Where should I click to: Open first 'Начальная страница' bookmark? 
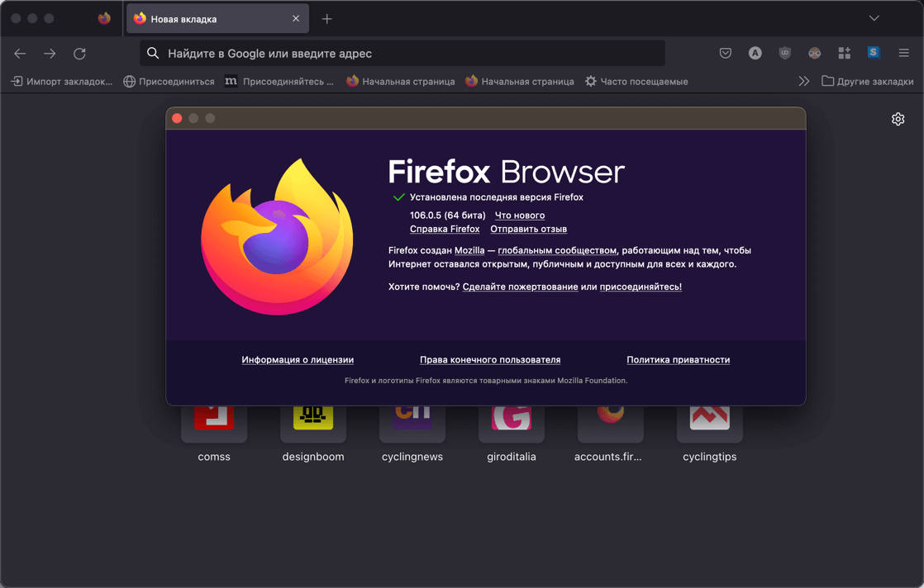point(401,81)
